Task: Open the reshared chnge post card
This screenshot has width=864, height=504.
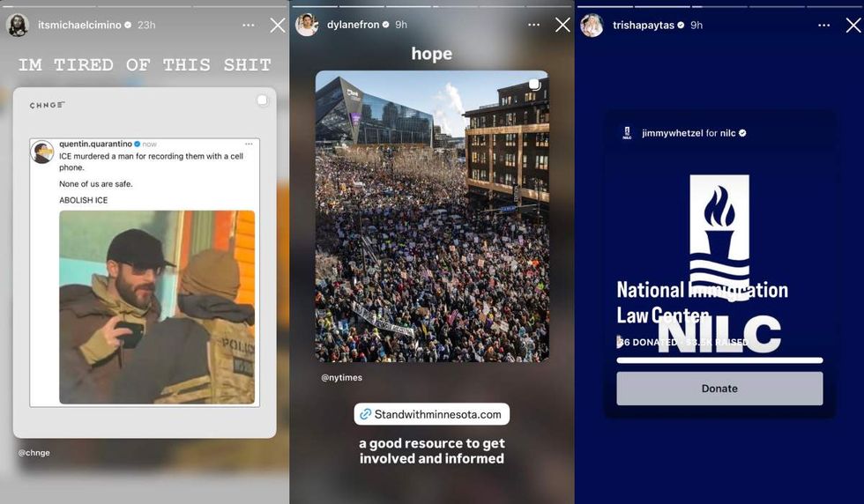Action: [x=145, y=263]
